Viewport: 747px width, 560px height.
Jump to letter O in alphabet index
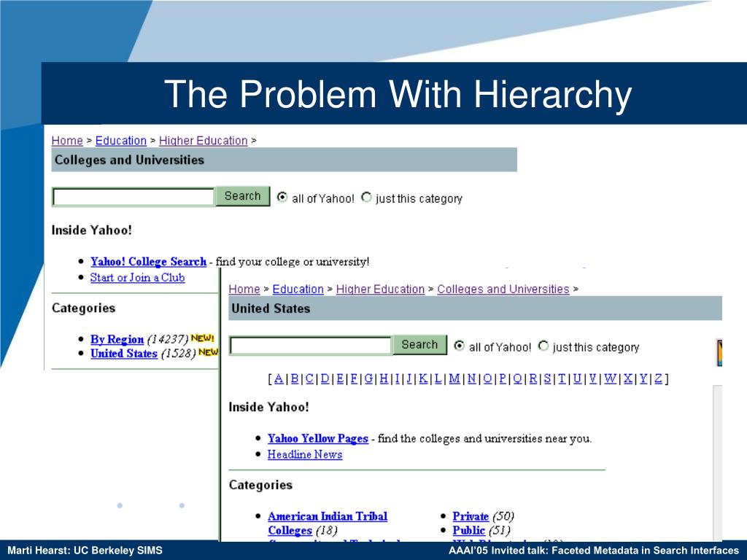487,379
